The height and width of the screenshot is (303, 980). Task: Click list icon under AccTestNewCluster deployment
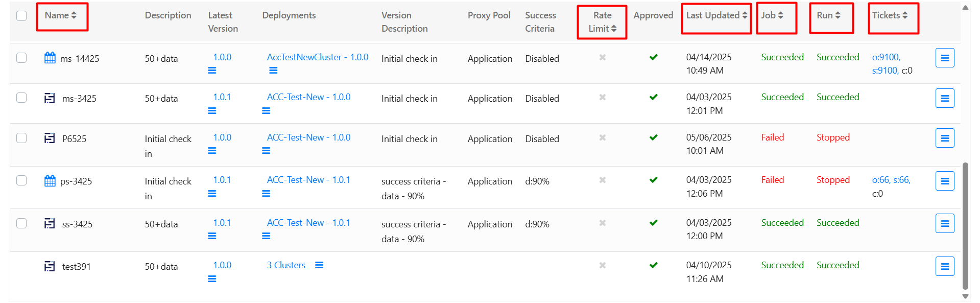273,71
